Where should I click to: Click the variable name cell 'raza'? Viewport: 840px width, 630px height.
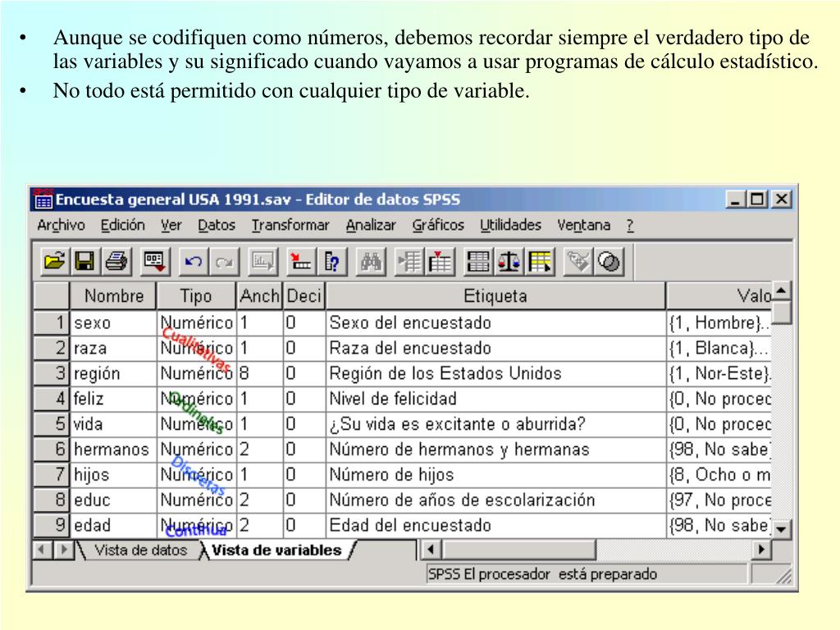[113, 348]
